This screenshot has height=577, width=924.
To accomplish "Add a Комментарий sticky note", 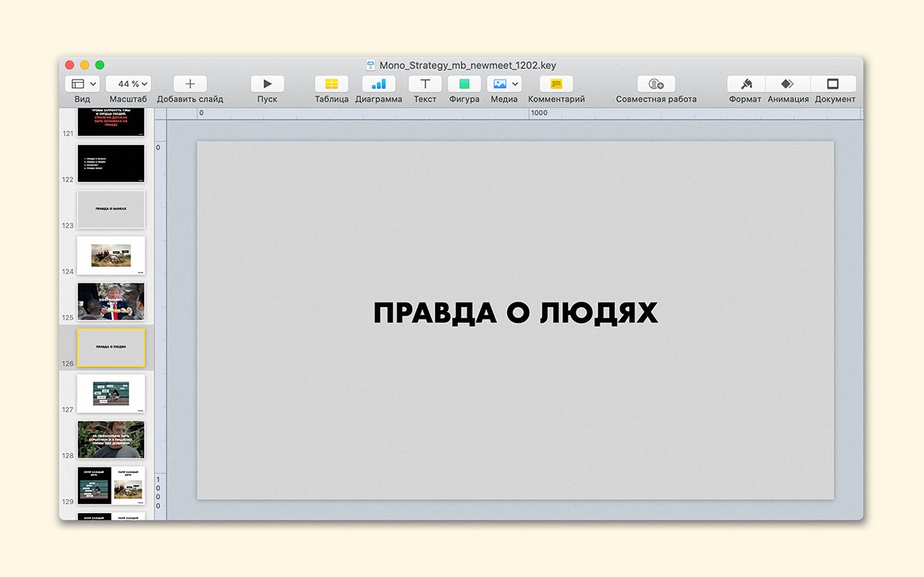I will pos(556,84).
